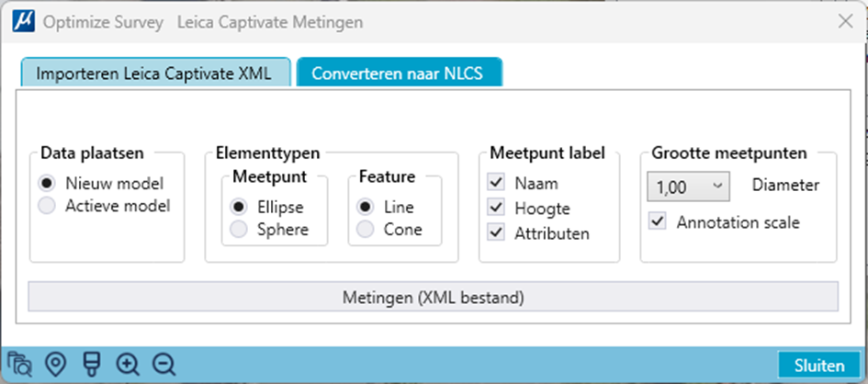The image size is (868, 384).
Task: Select the Nieuw model radio option
Action: click(x=47, y=182)
